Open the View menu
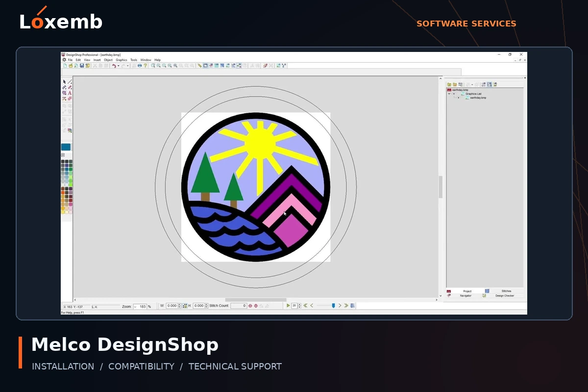Viewport: 588px width, 392px height. [87, 60]
